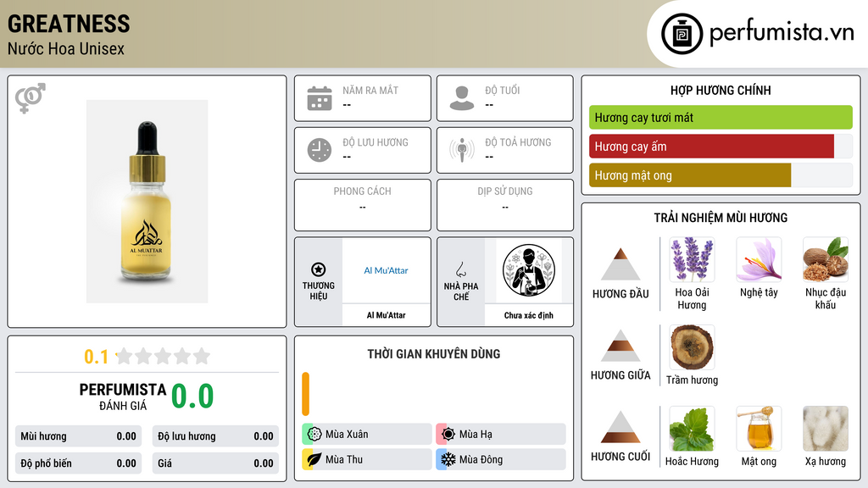
Task: Select the Hoắc Hương patchouli note image
Action: (x=692, y=428)
